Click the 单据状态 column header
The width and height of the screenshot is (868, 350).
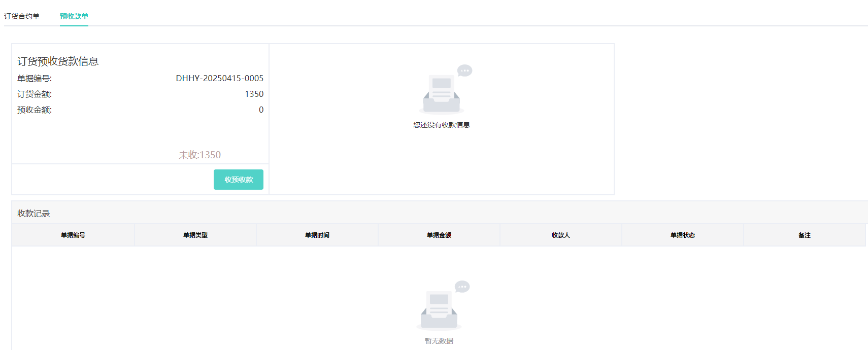click(683, 235)
